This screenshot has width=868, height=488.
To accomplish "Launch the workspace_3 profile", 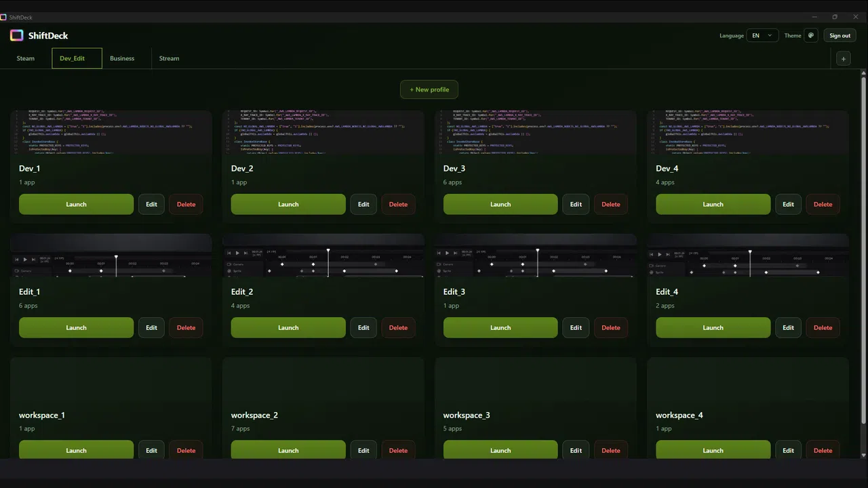I will point(500,449).
